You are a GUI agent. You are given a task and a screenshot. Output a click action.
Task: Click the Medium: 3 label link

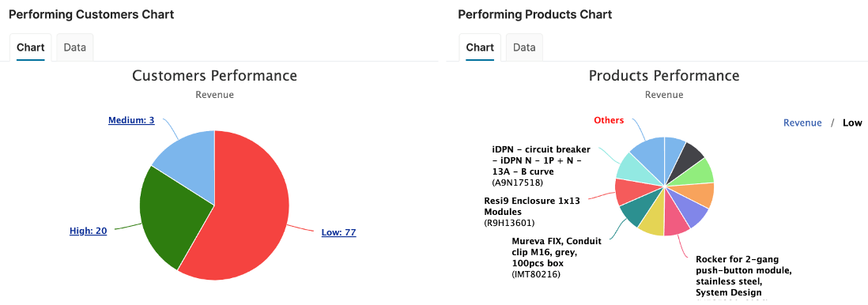click(x=131, y=120)
